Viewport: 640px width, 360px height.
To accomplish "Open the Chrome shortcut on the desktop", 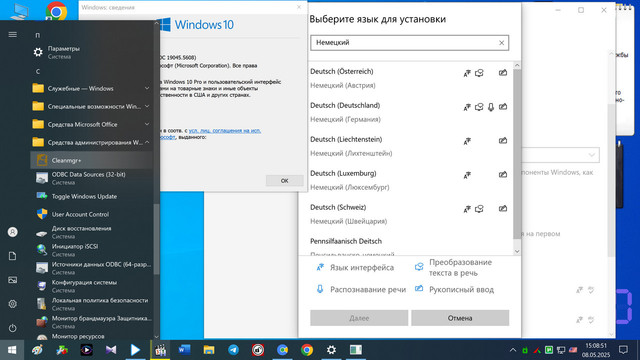I will (56, 11).
